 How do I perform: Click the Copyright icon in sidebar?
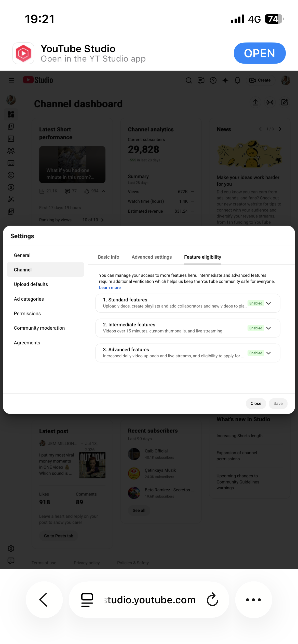click(11, 175)
